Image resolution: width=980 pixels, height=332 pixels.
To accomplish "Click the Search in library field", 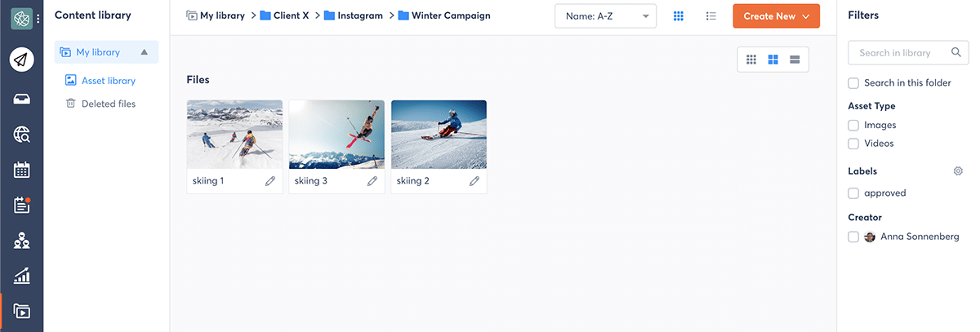I will tap(900, 53).
